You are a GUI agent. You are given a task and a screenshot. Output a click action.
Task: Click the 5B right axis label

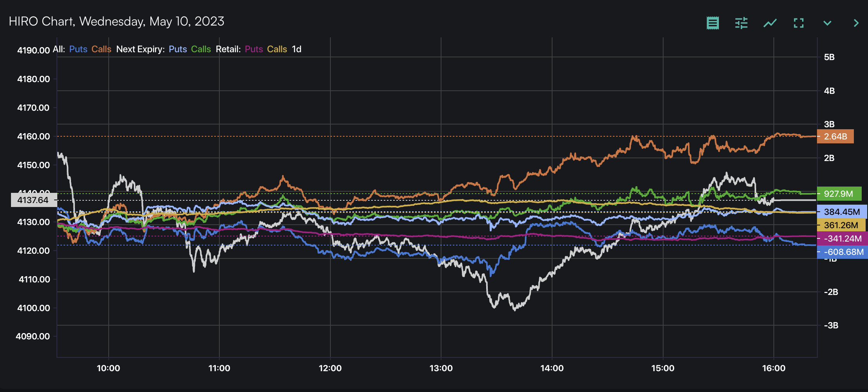point(829,57)
